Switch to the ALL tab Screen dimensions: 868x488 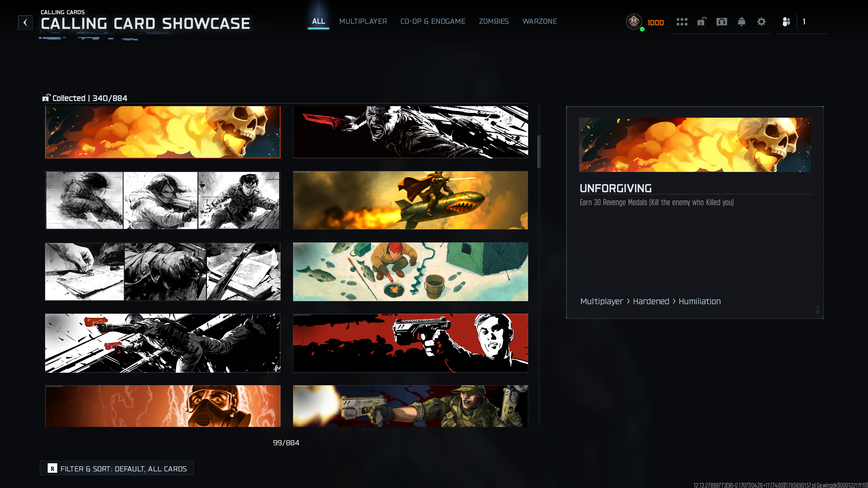coord(319,21)
